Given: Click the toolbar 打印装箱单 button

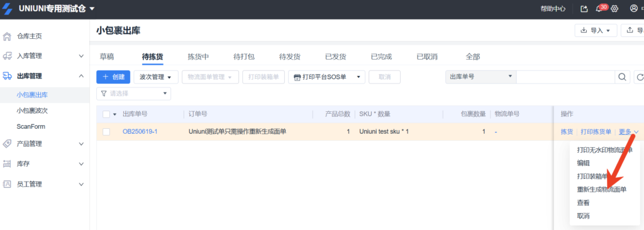Looking at the screenshot, I should [264, 77].
